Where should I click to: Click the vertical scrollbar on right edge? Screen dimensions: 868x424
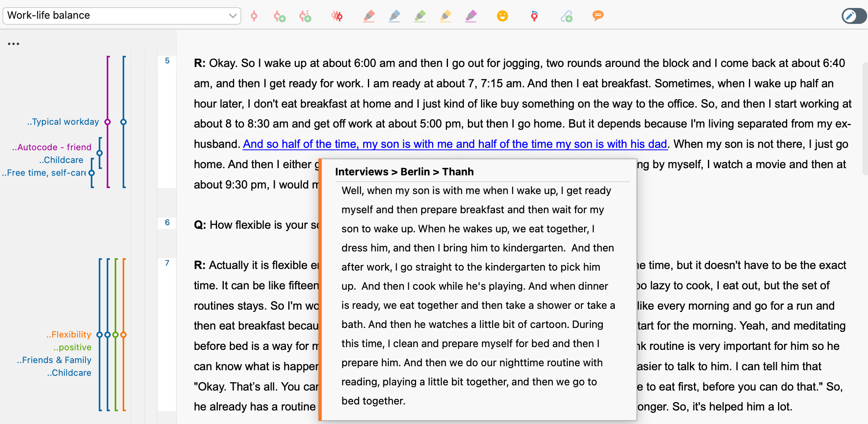(865, 119)
